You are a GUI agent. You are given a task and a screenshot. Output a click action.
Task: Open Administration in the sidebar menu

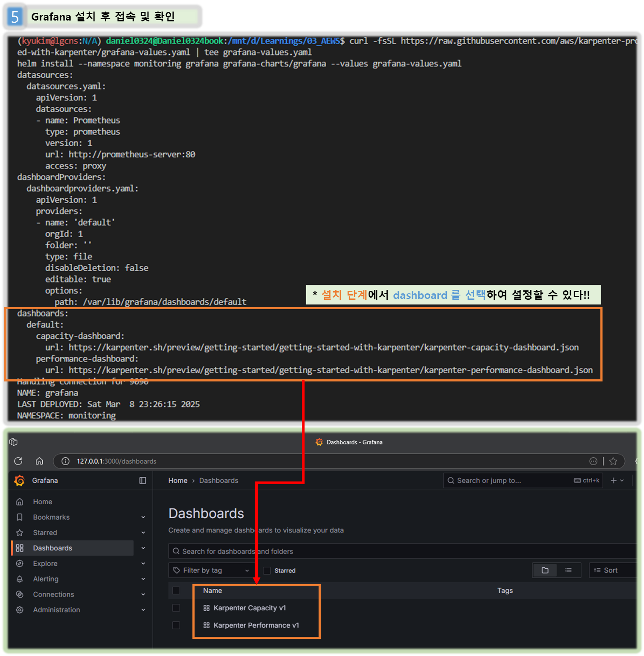click(56, 609)
